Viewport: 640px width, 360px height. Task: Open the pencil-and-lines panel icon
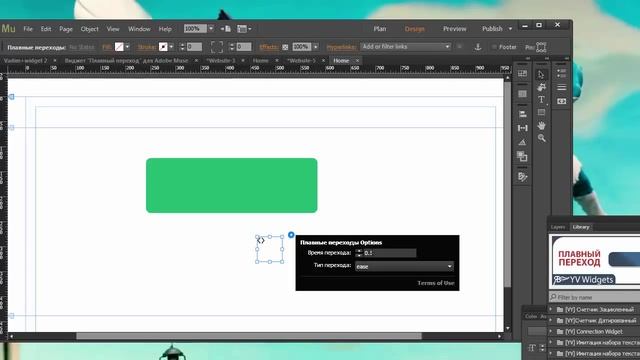(522, 177)
